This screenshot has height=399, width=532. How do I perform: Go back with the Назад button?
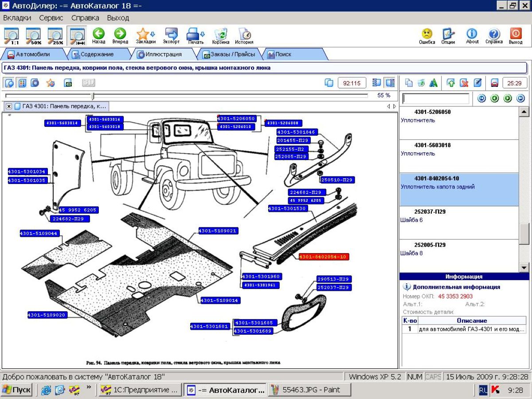point(99,35)
